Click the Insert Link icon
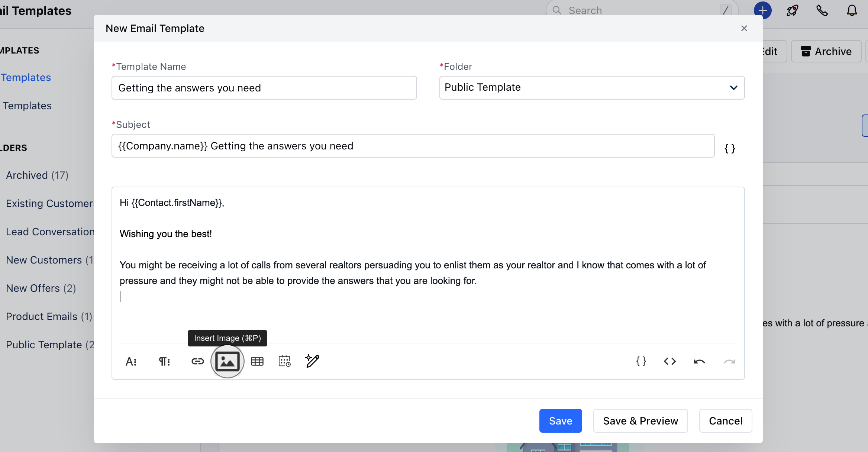868x452 pixels. (197, 361)
